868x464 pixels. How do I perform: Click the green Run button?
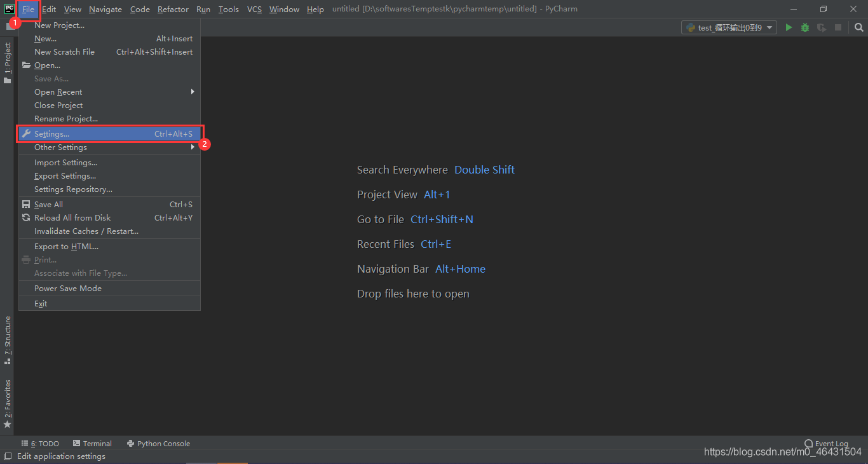[789, 27]
